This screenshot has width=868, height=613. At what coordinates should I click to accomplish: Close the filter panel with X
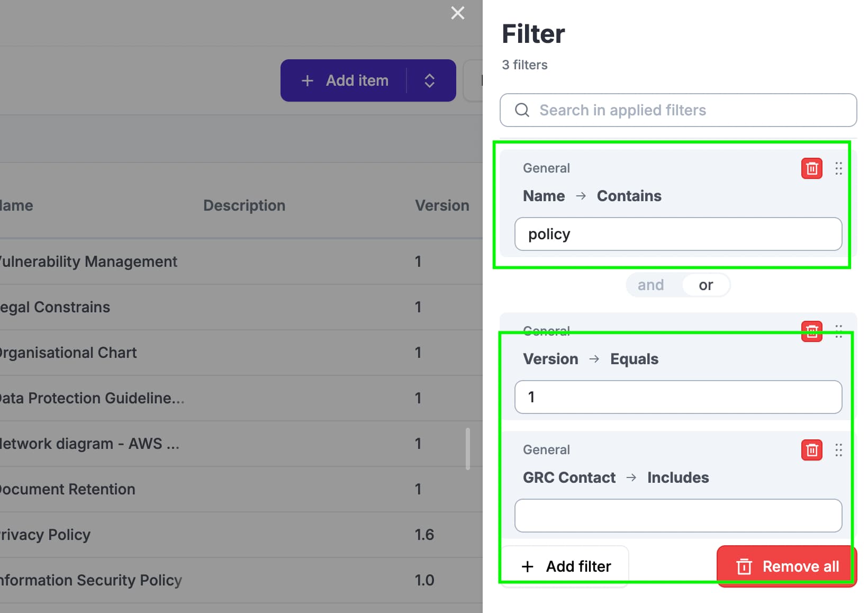point(457,13)
